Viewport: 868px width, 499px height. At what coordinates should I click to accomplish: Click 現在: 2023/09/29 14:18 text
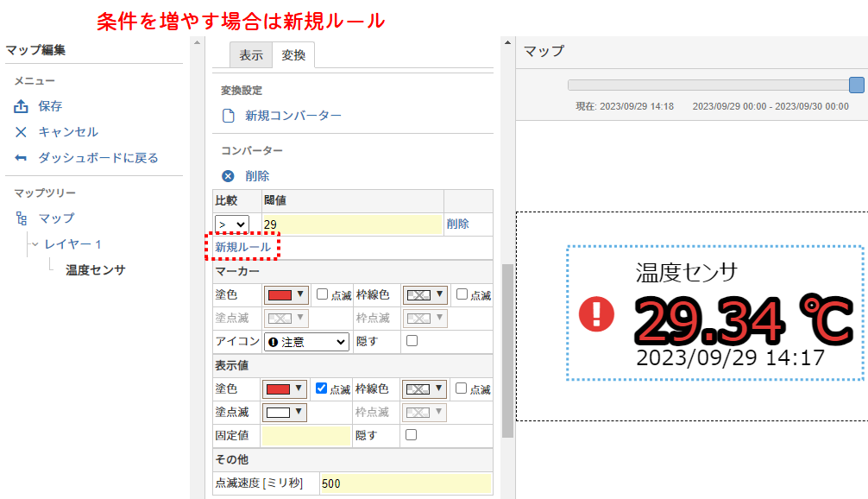click(625, 106)
